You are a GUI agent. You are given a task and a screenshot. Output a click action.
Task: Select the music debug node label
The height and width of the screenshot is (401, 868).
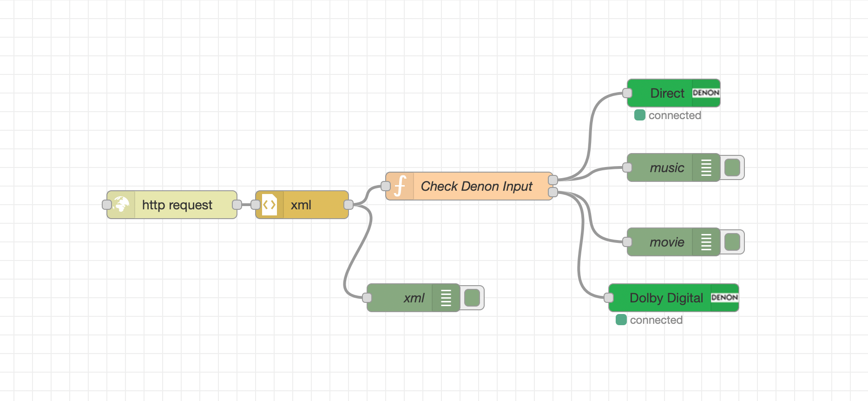point(667,167)
